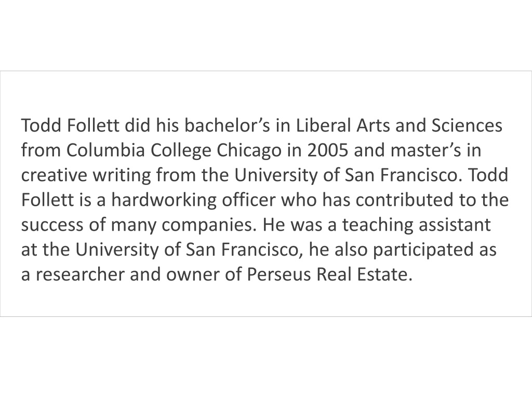The height and width of the screenshot is (399, 532).
Task: Click the word "bachelor's" in first line
Action: point(228,125)
